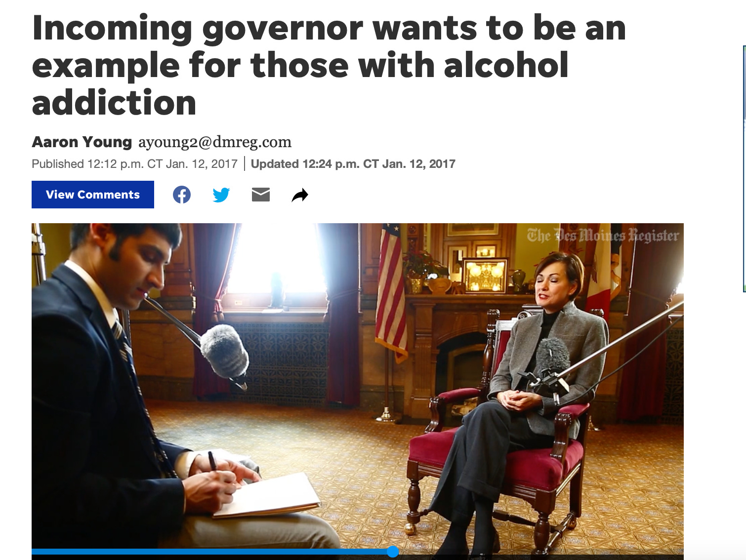Image resolution: width=746 pixels, height=560 pixels.
Task: Click the video progress slider handle
Action: [393, 552]
